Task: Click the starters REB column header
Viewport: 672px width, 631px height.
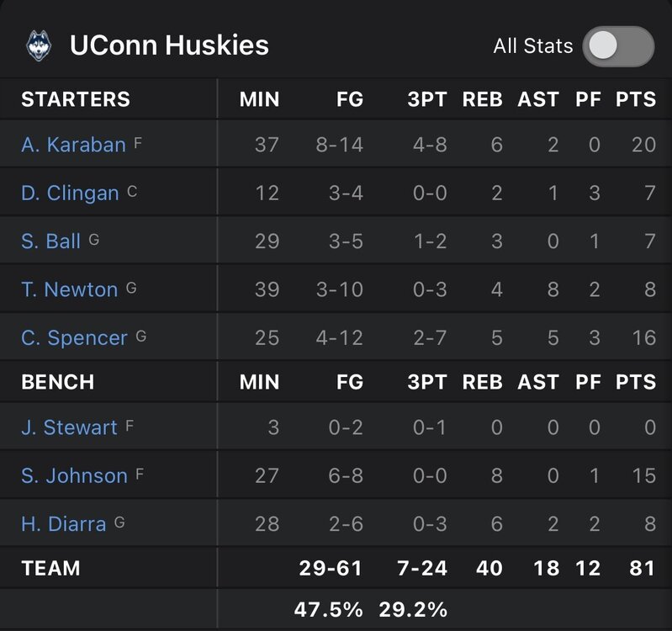Action: [x=482, y=99]
